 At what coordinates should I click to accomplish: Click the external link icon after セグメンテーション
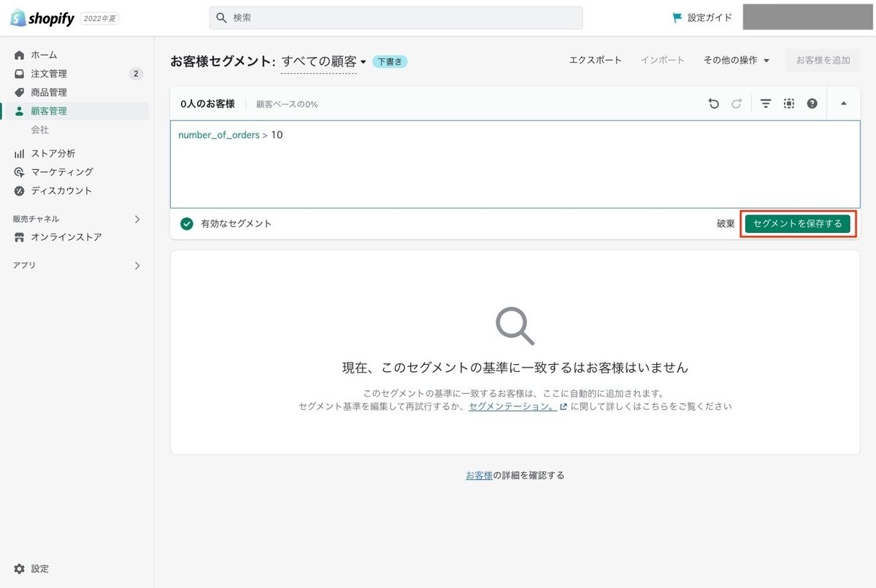point(563,406)
